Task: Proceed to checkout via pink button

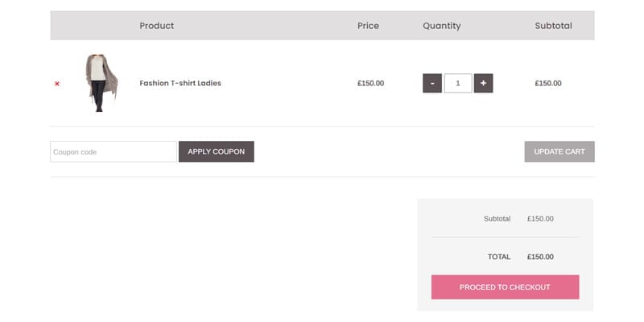Action: pos(505,287)
